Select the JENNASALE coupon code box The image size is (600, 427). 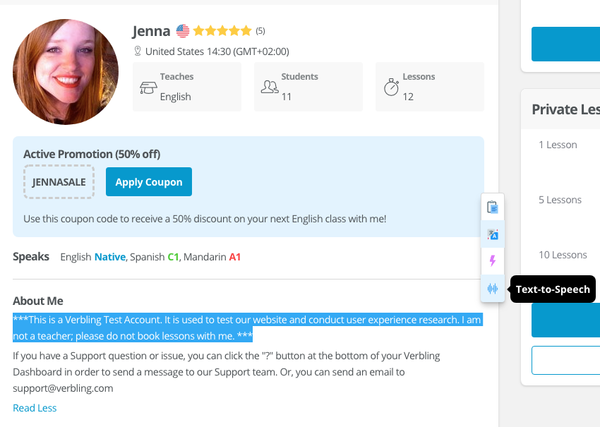[59, 182]
